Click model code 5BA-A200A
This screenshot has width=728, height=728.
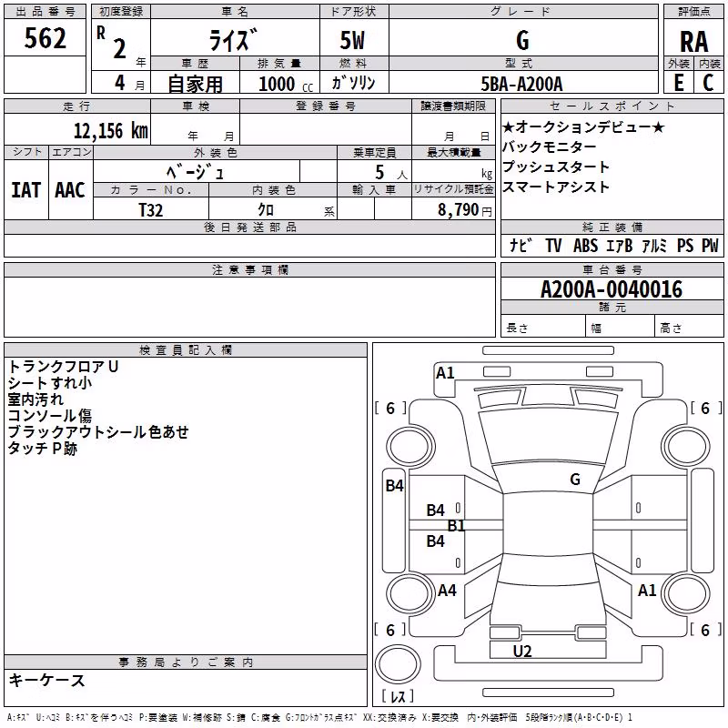[521, 84]
